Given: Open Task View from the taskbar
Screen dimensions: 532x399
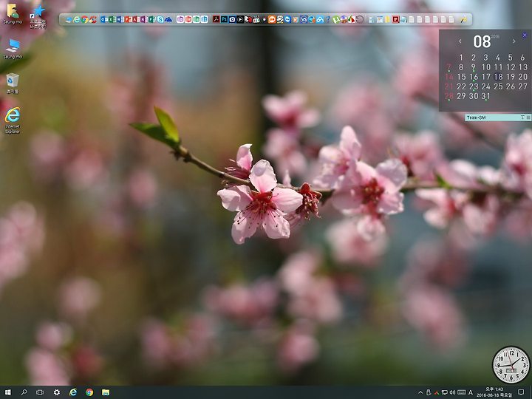Looking at the screenshot, I should 40,392.
